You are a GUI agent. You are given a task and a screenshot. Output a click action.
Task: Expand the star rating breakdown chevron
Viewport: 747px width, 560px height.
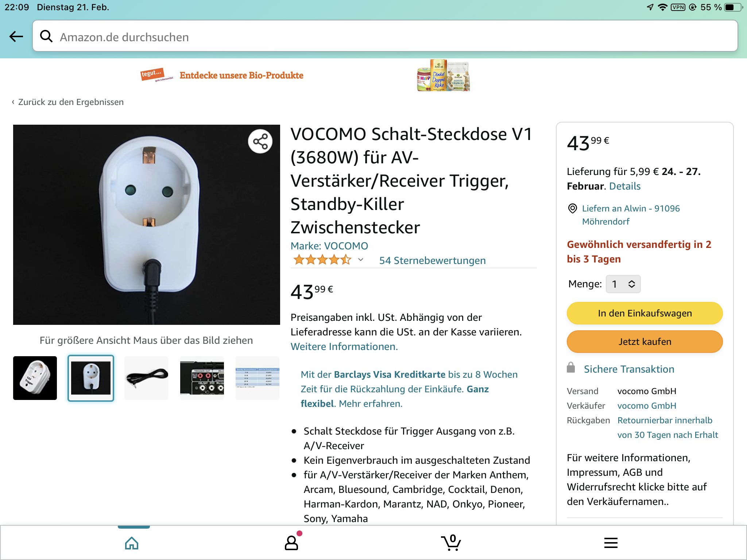click(361, 260)
